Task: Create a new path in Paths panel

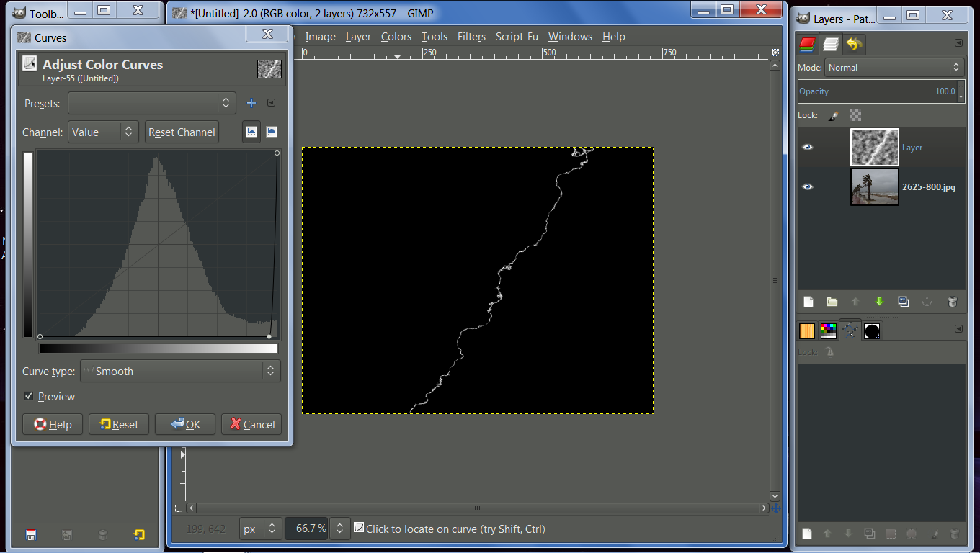Action: coord(807,534)
